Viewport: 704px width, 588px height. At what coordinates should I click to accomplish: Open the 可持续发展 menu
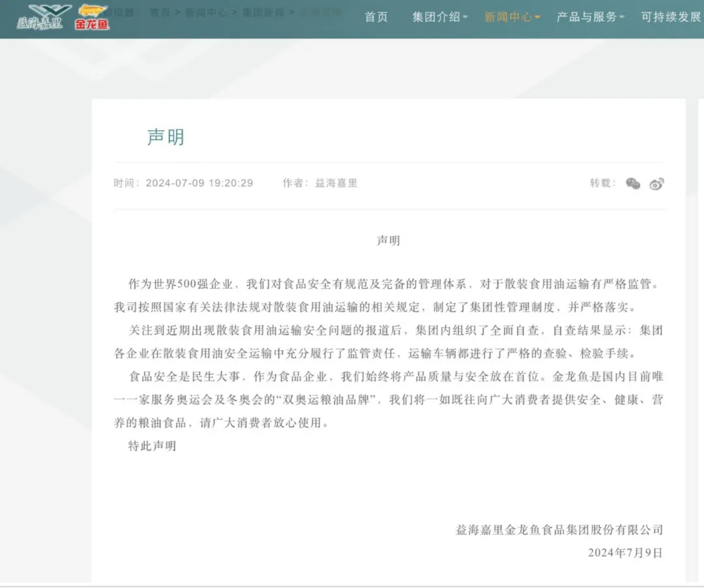click(671, 17)
